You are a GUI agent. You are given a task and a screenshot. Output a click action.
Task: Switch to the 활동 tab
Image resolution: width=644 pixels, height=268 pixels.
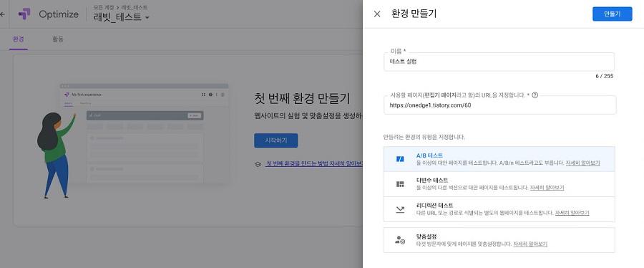click(57, 39)
